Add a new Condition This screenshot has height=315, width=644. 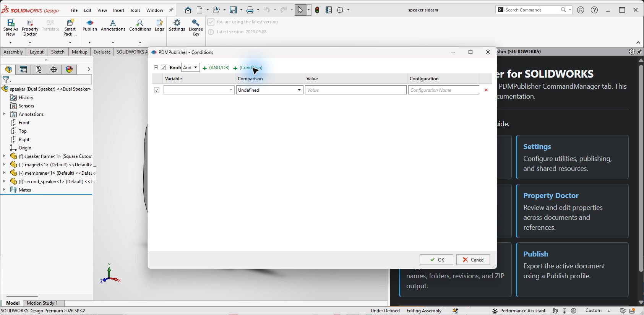pos(248,68)
